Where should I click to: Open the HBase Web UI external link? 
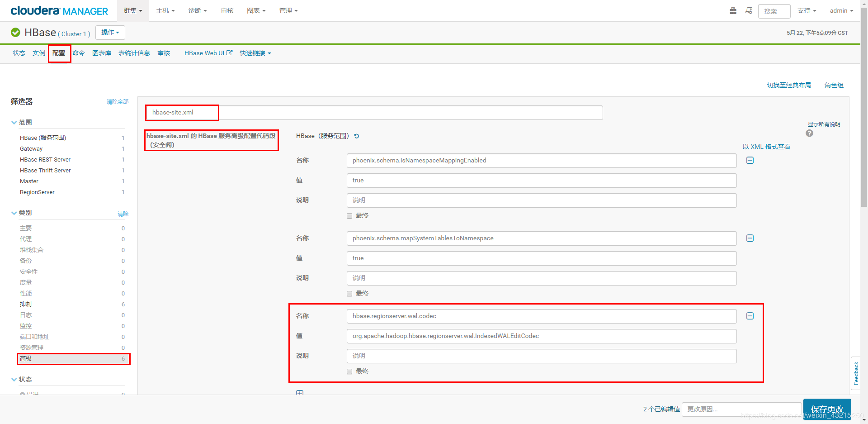point(208,53)
